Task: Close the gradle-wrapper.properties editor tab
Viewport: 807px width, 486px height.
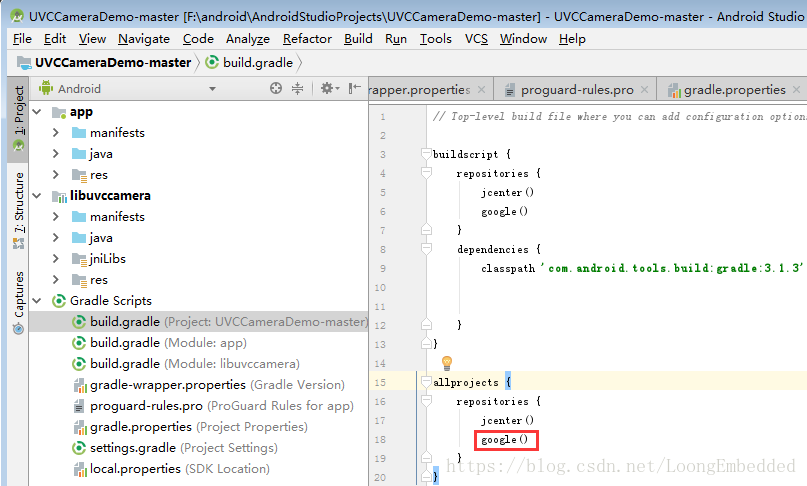Action: (481, 90)
